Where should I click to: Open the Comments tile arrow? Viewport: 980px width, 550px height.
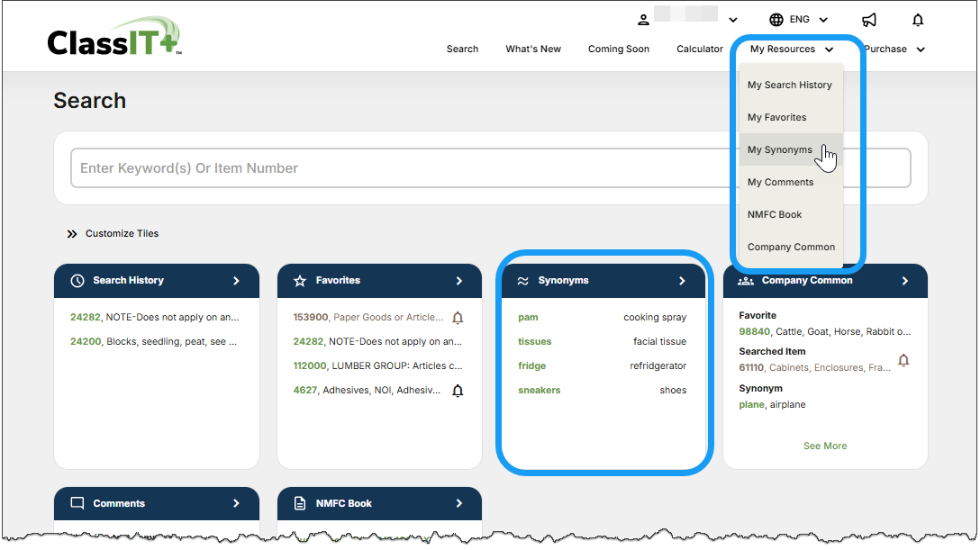point(236,504)
